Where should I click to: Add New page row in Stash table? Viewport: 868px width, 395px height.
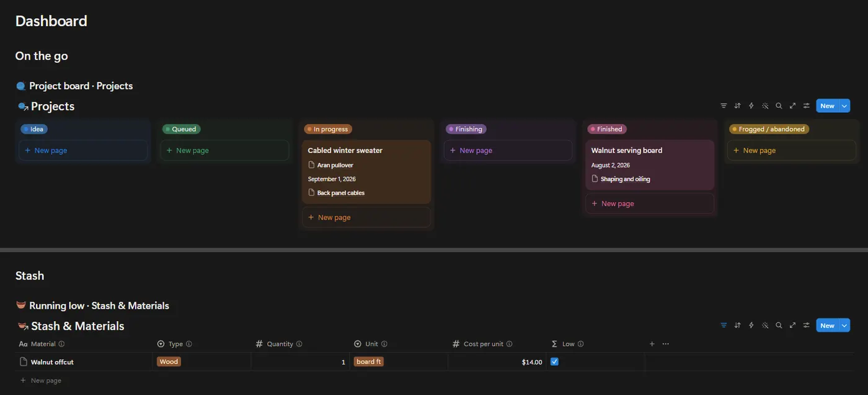41,380
